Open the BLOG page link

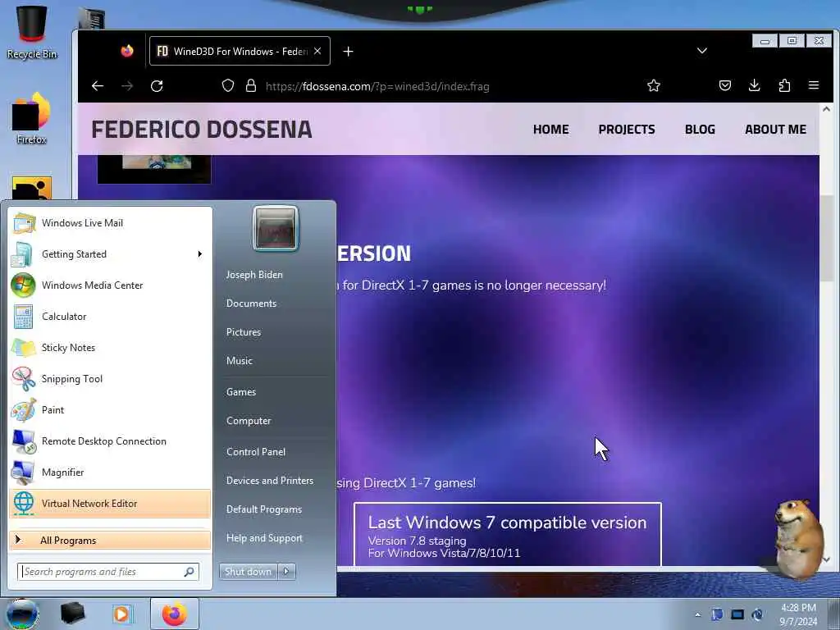700,130
